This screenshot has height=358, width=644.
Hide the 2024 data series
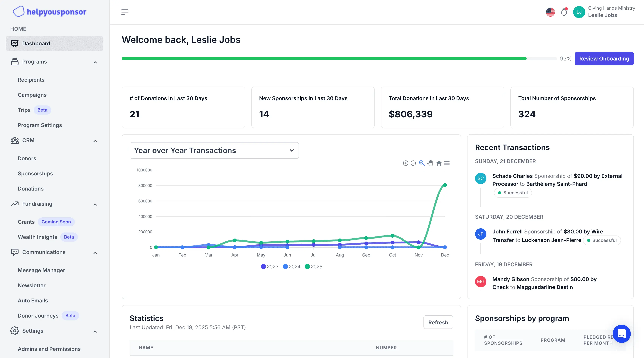(x=291, y=267)
